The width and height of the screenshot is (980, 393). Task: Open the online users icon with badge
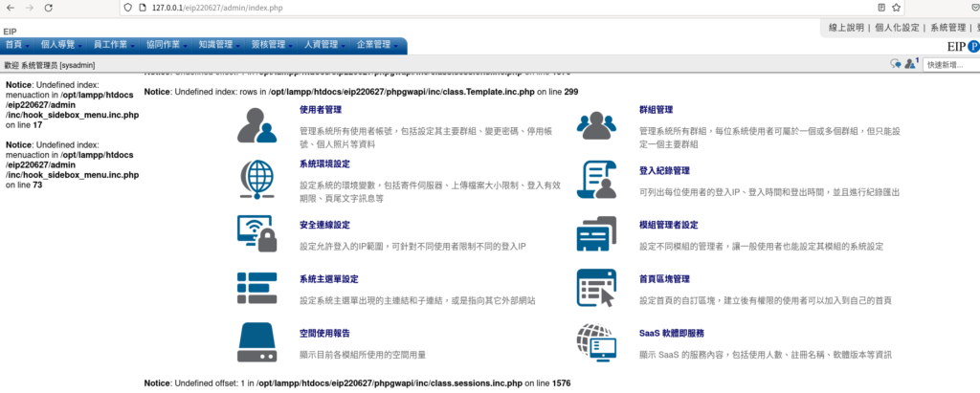[x=911, y=64]
